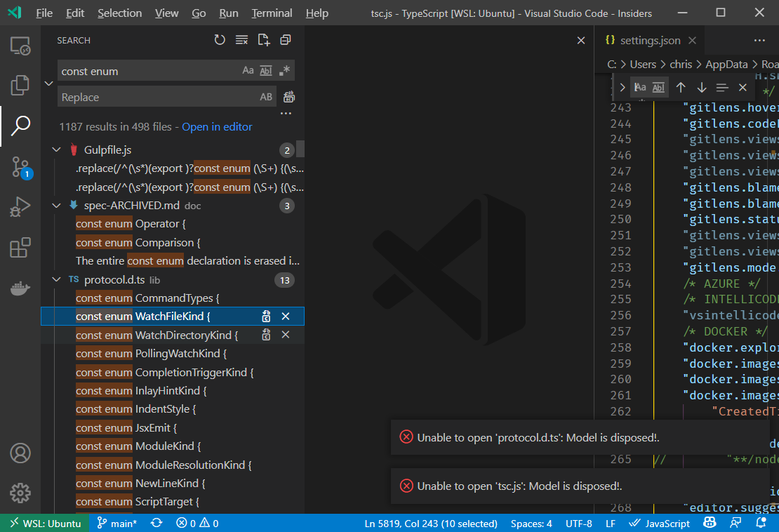This screenshot has height=532, width=779.
Task: Collapse the protocol.d.ts results group
Action: click(56, 279)
